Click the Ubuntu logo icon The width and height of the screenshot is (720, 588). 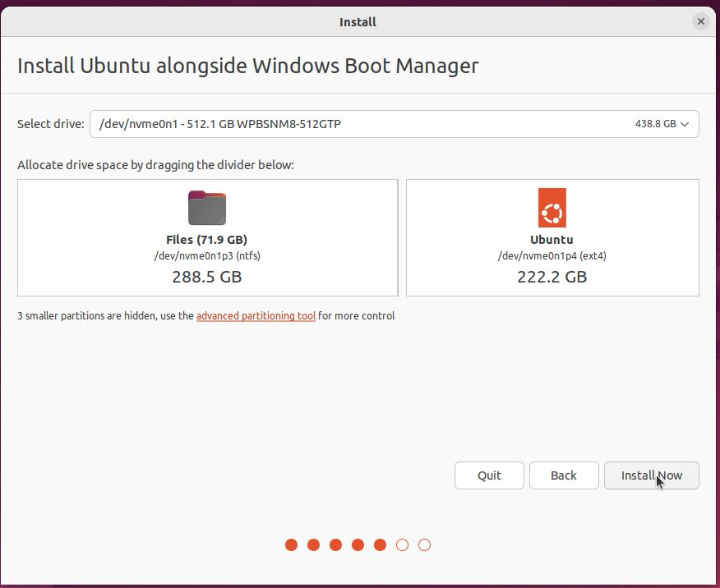pos(552,208)
